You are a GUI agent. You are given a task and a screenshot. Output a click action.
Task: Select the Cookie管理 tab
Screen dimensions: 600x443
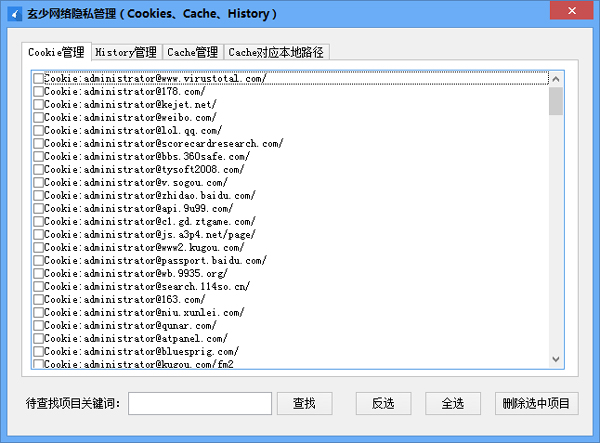(56, 52)
